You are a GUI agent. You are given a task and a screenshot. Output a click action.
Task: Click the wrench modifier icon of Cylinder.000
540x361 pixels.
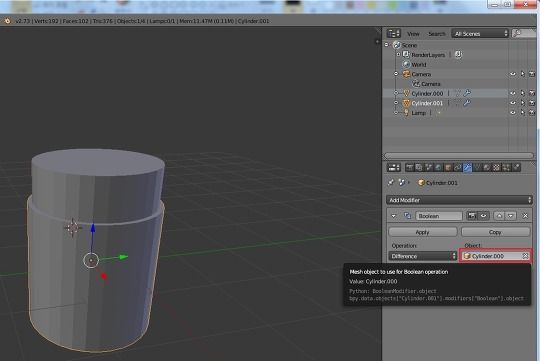click(467, 93)
